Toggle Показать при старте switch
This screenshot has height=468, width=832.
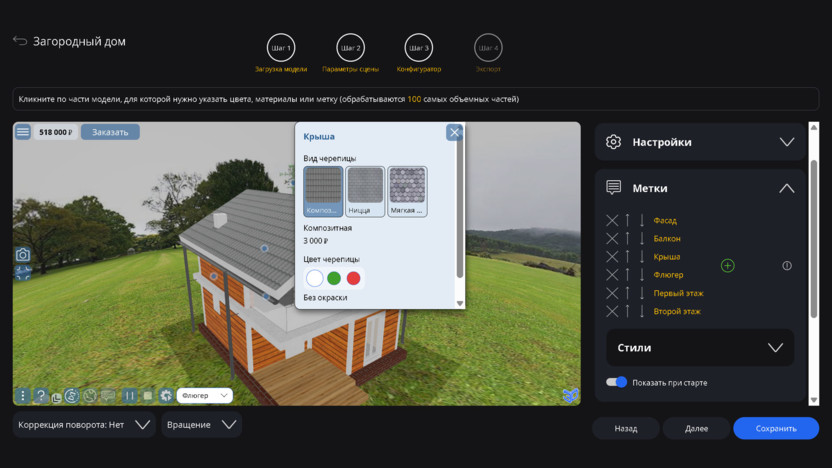(x=617, y=382)
